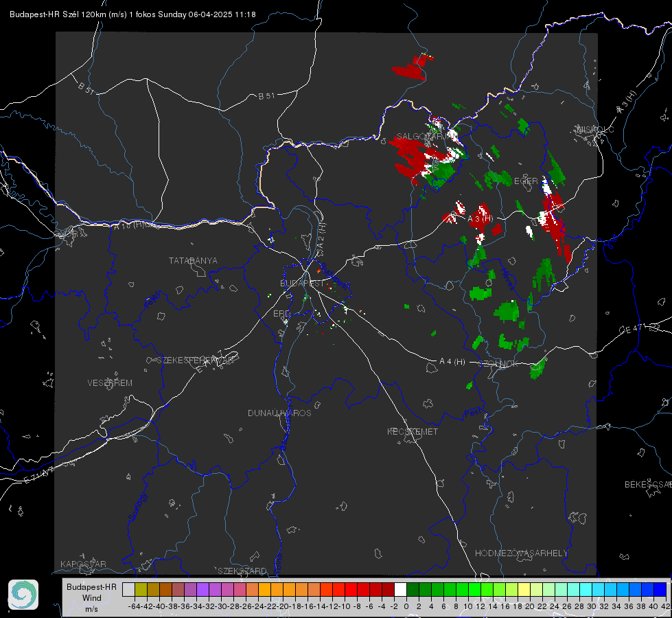Click the large red echo above Salgotarjan
Screen dimensions: 672x618
[413, 67]
